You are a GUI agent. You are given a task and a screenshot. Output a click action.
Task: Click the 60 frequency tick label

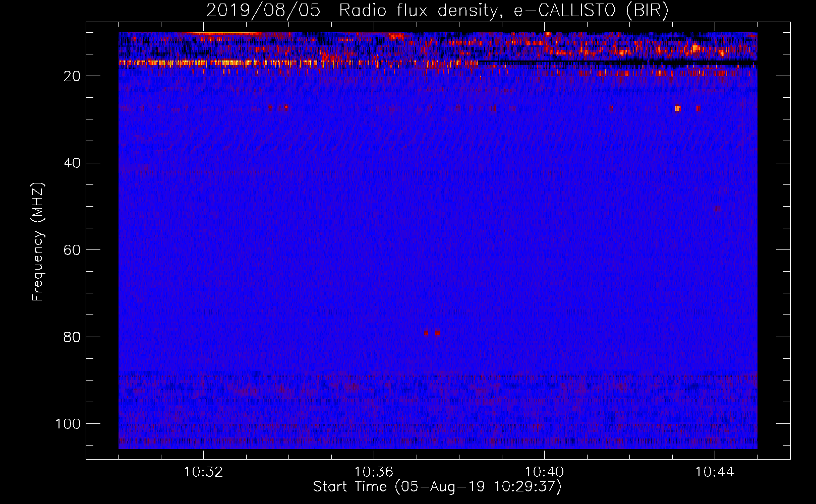click(x=72, y=250)
